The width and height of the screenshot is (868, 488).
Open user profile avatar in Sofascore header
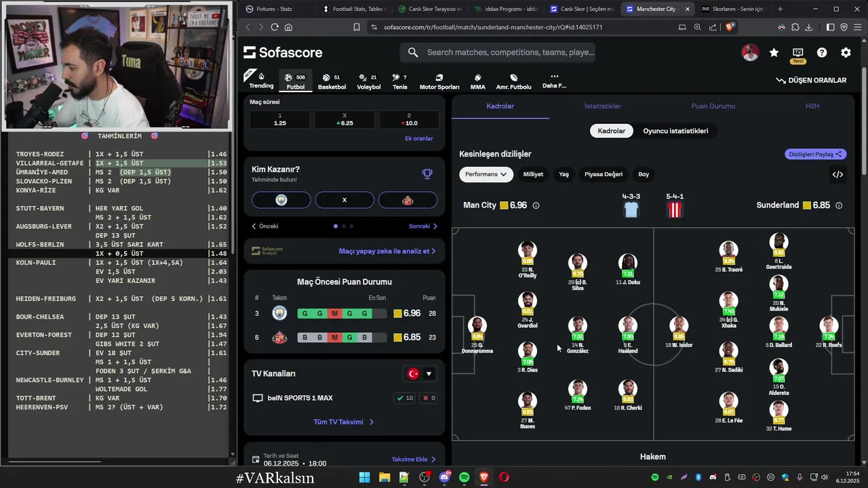pos(750,53)
